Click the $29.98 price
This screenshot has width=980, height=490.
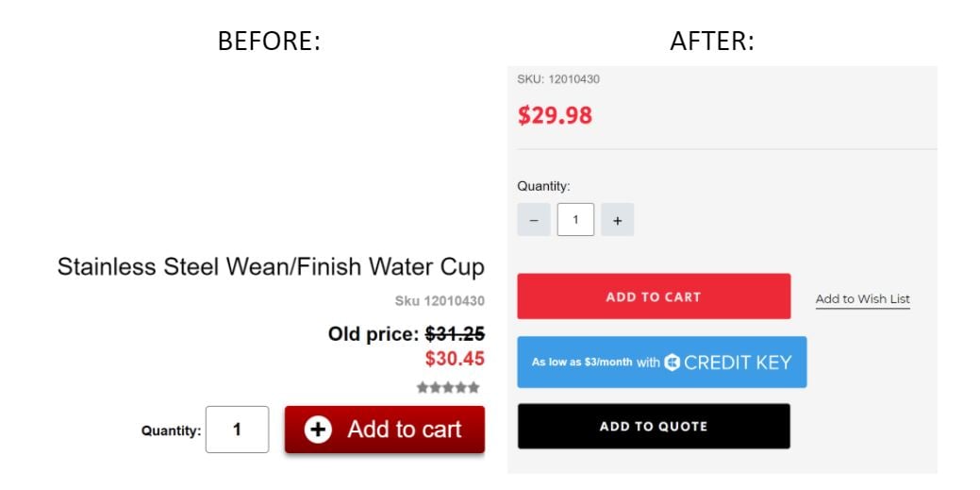[x=555, y=115]
